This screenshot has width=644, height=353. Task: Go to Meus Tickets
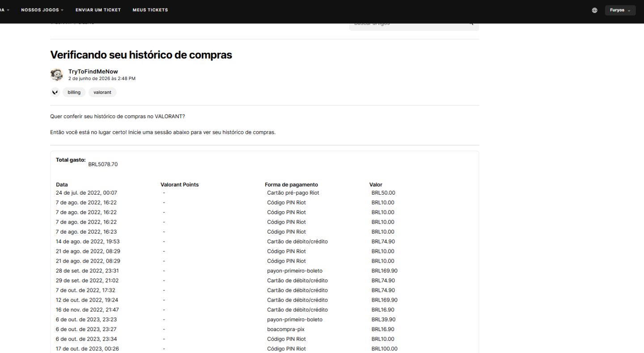click(x=150, y=10)
